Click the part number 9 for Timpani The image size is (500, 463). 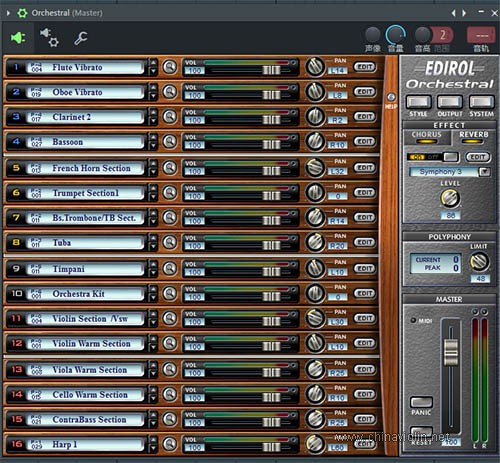(x=16, y=268)
